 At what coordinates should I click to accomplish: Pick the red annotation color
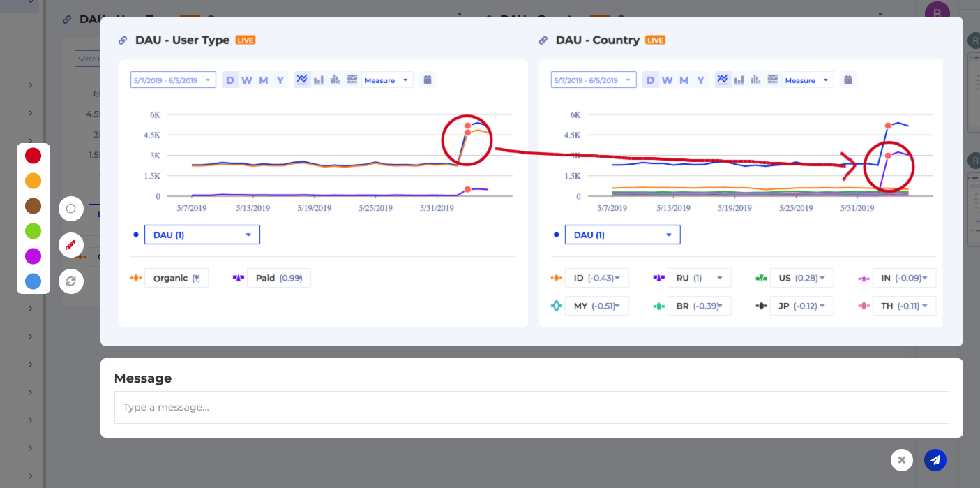click(33, 156)
